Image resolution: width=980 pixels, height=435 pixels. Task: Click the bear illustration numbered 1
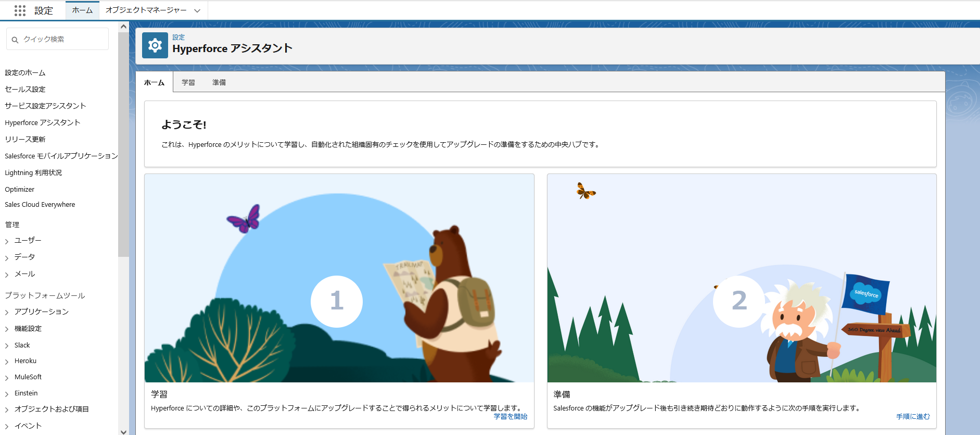[x=339, y=278]
